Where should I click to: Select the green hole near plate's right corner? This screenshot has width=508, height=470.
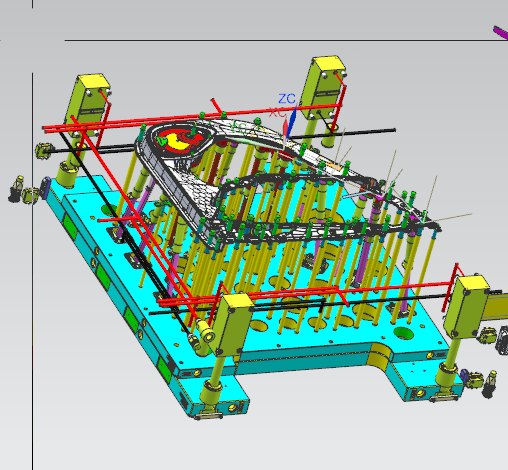[403, 333]
